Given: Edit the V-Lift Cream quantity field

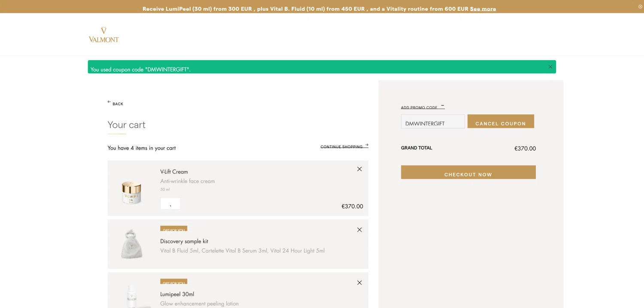Looking at the screenshot, I should pyautogui.click(x=170, y=203).
